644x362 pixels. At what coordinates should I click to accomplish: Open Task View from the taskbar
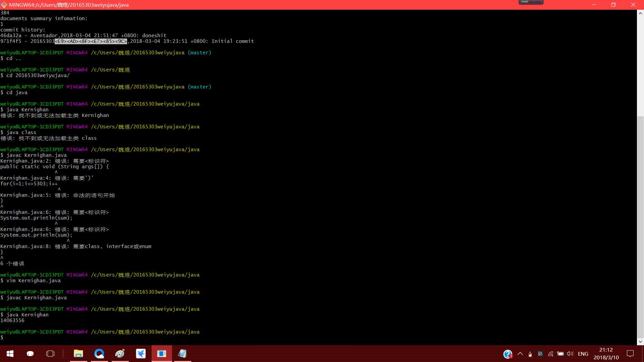(x=50, y=354)
